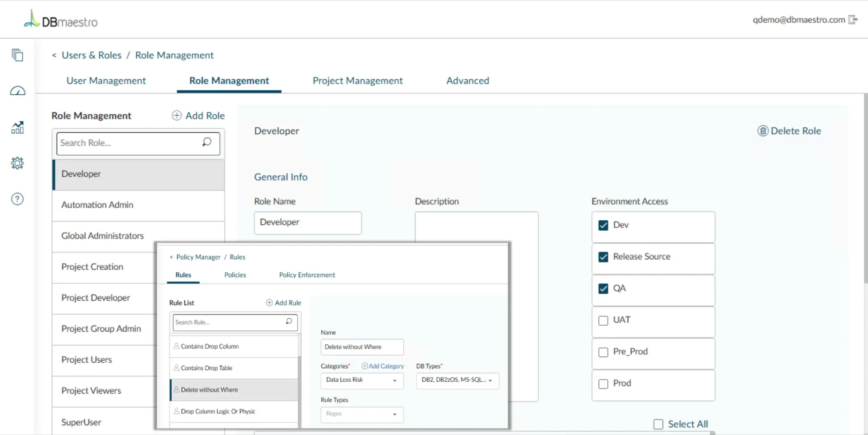Open the Policies tab
The image size is (868, 435).
(x=235, y=275)
